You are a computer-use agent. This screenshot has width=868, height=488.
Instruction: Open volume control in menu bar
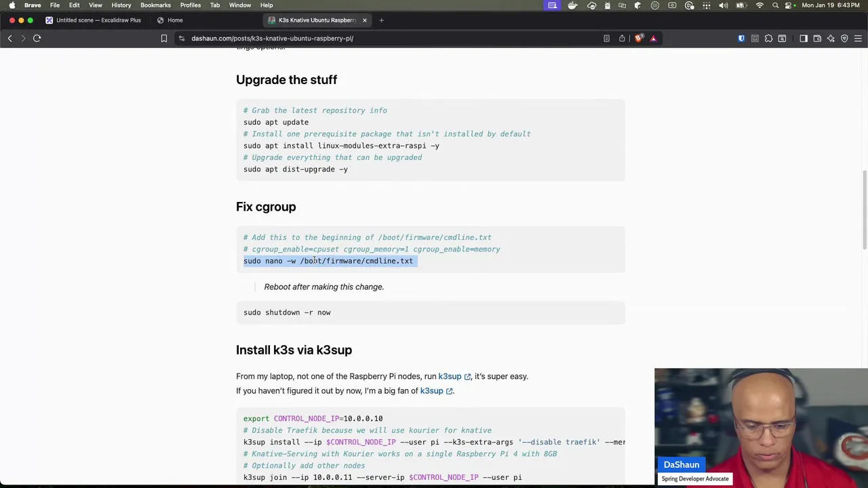723,5
